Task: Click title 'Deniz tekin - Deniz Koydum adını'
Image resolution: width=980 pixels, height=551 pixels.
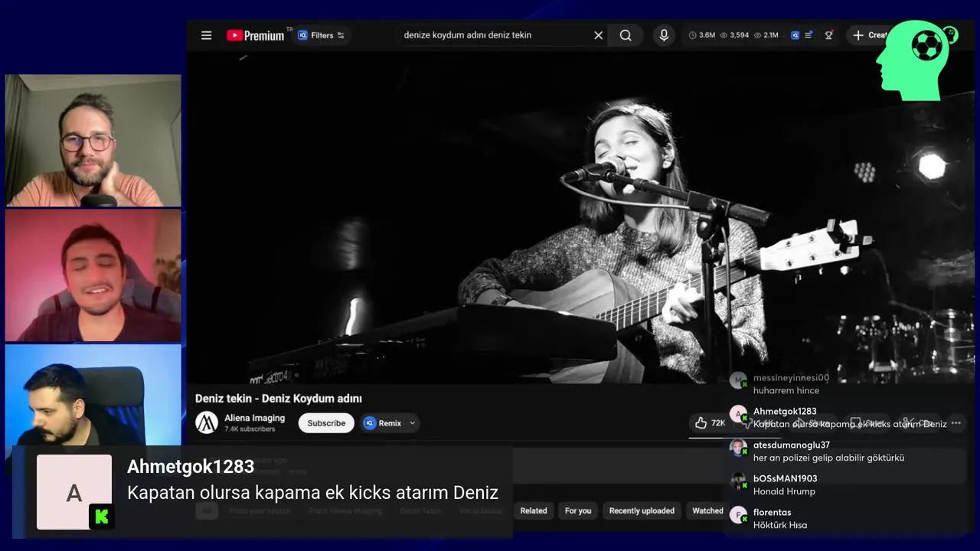Action: pos(278,399)
